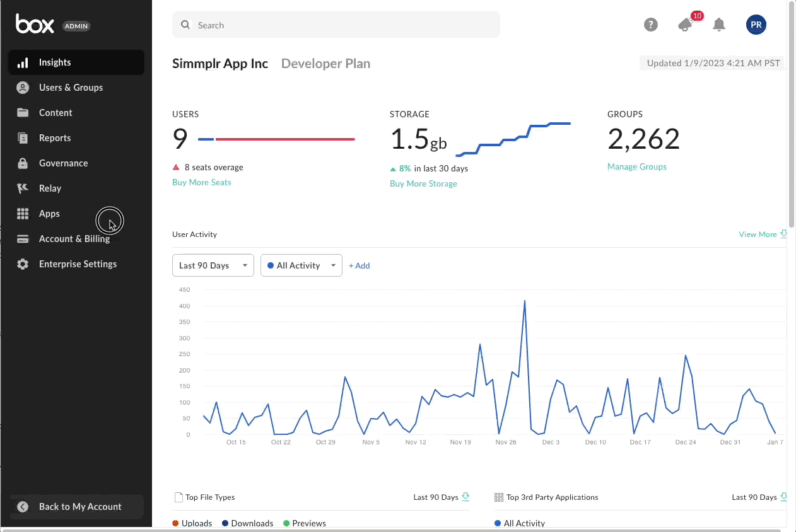Click the Apps grid icon

[23, 214]
